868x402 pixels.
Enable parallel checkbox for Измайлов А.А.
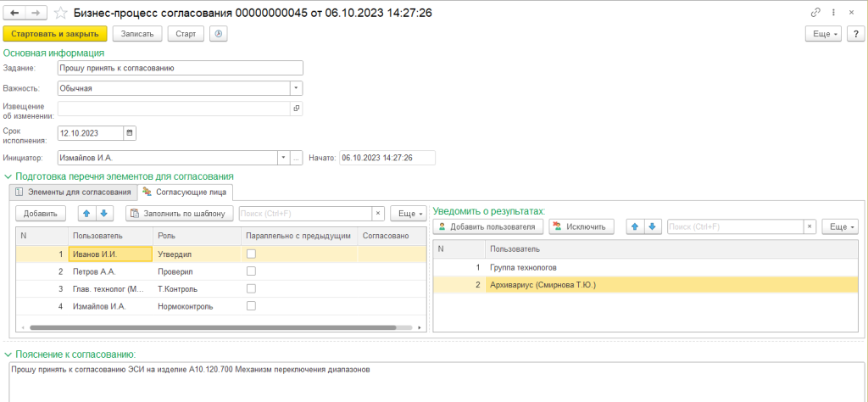point(251,306)
